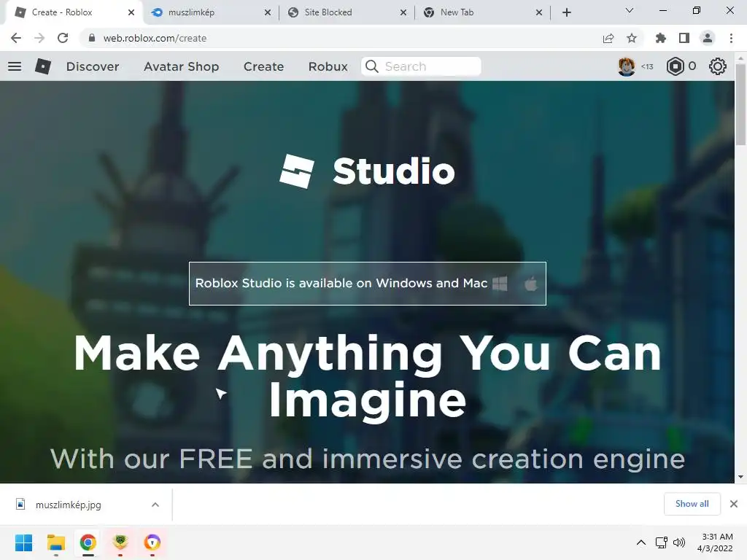Switch to the Create - Roblox tab
Screen dimensions: 747x560
71,12
